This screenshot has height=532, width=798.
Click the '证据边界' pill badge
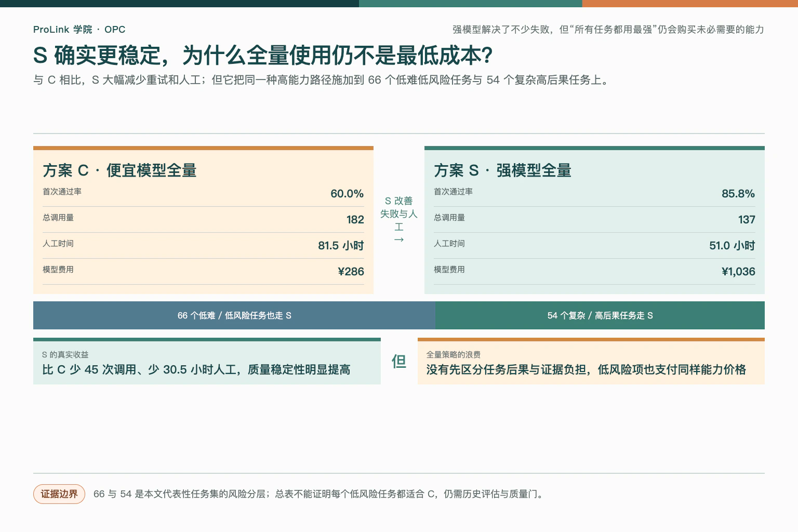point(59,494)
